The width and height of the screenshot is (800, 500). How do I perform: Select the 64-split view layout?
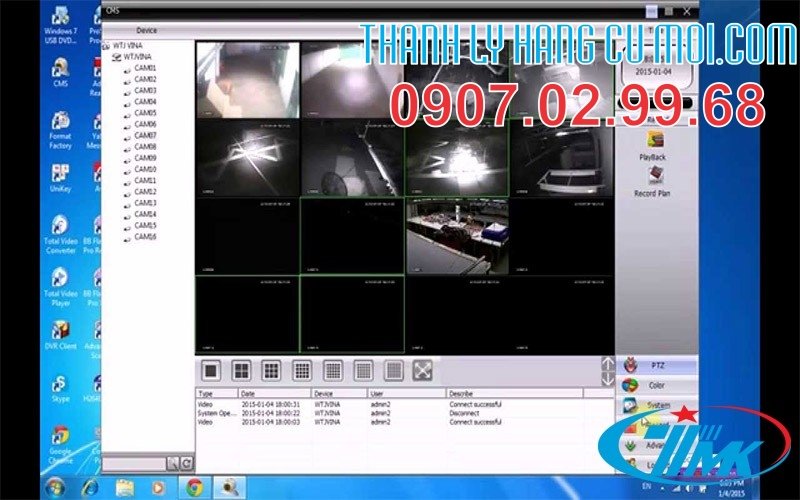(x=393, y=370)
